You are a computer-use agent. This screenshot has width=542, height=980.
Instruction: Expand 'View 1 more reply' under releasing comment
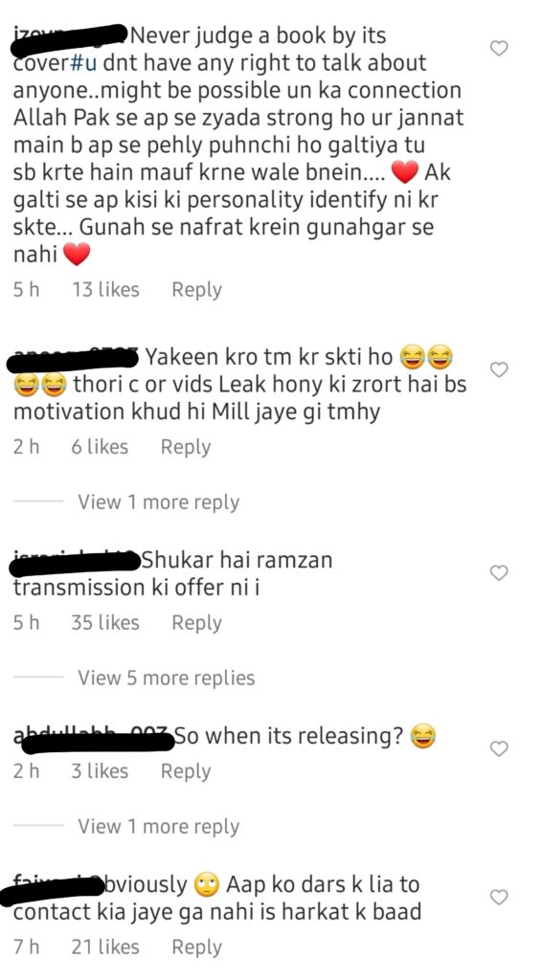coord(159,826)
